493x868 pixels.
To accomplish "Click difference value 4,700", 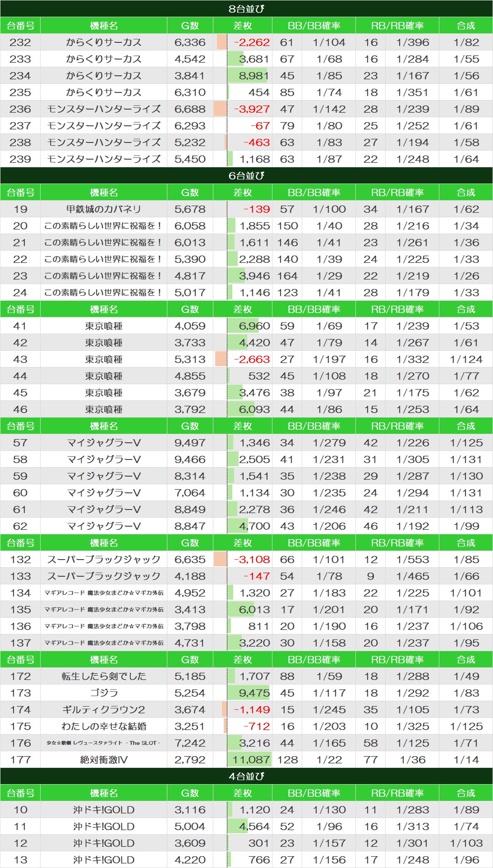I will [x=254, y=526].
